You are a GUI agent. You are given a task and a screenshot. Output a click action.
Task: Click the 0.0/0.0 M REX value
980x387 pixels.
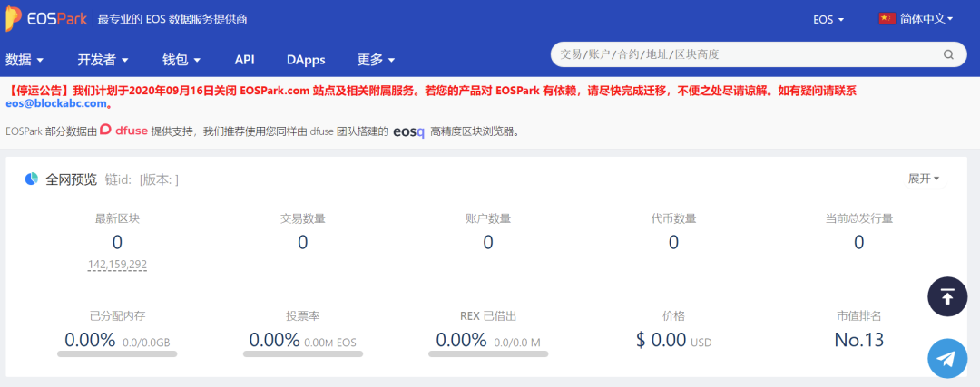coord(517,343)
